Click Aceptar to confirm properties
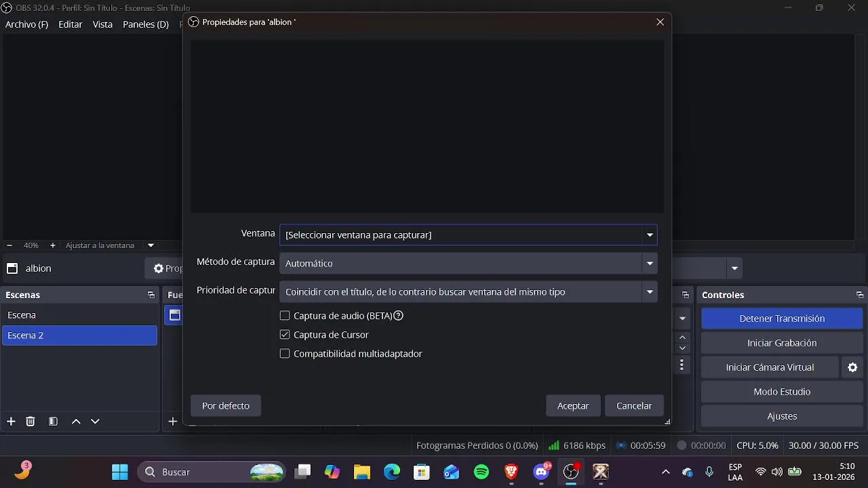 pos(573,405)
